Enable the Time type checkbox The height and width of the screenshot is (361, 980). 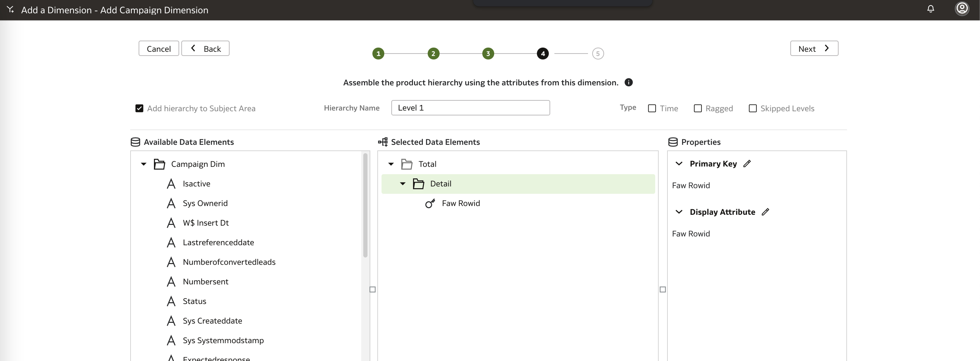click(652, 108)
